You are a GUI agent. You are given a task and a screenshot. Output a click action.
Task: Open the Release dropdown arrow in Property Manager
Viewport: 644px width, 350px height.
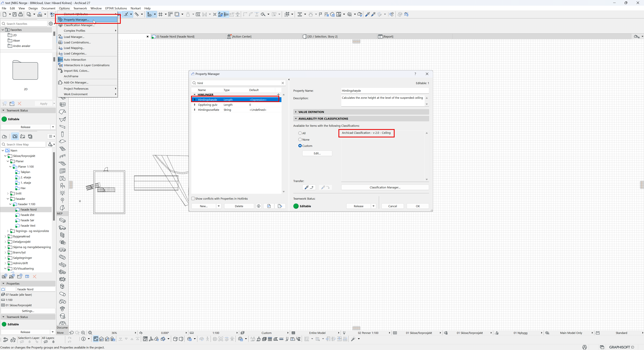(373, 206)
